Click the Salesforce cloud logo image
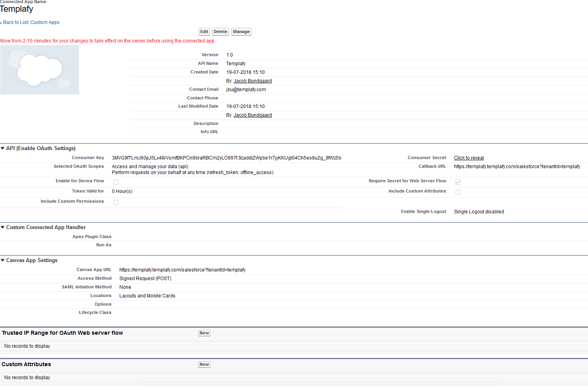 click(40, 70)
